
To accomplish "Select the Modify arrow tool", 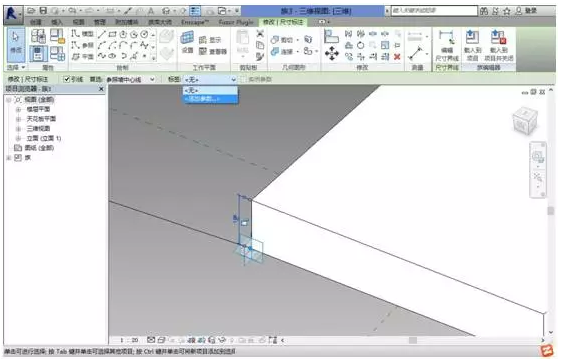I will click(15, 45).
